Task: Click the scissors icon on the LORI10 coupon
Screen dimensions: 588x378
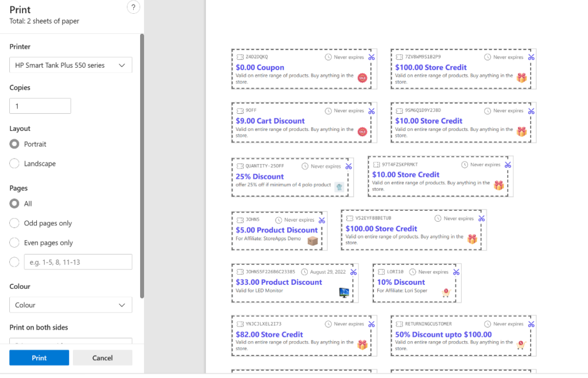Action: 457,271
